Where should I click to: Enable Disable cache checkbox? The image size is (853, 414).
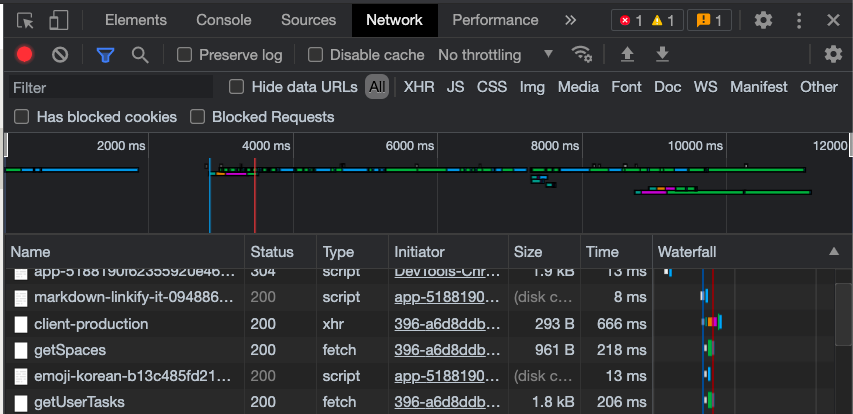[x=315, y=55]
